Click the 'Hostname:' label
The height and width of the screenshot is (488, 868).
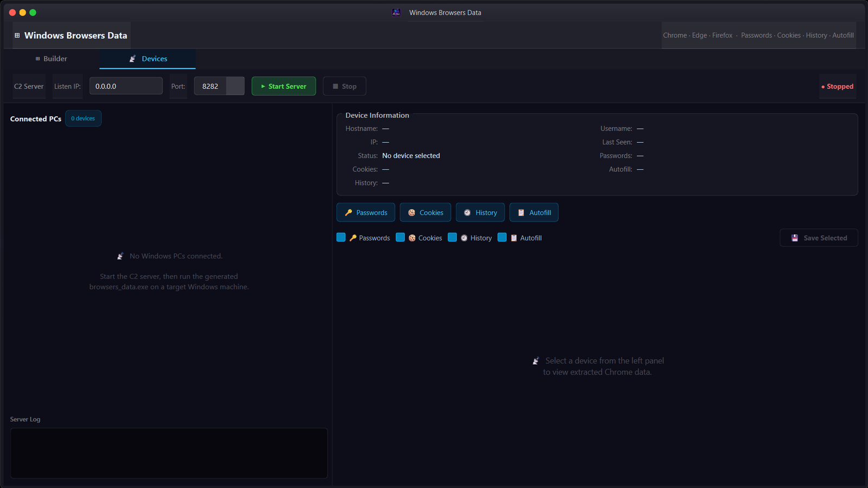point(362,129)
